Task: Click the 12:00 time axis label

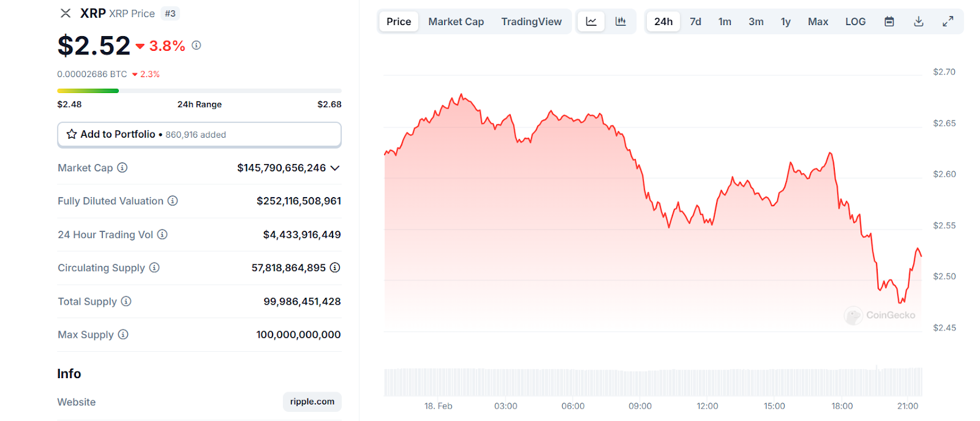Action: pyautogui.click(x=707, y=406)
